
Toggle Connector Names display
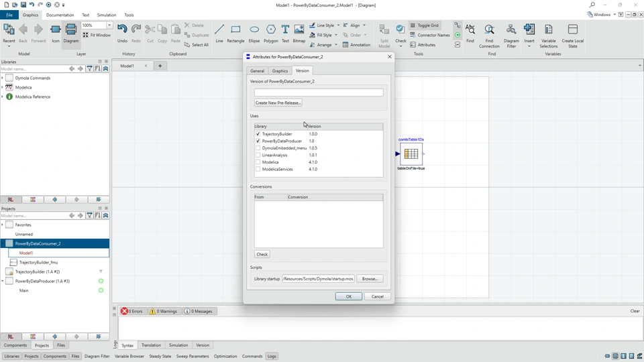tap(430, 35)
